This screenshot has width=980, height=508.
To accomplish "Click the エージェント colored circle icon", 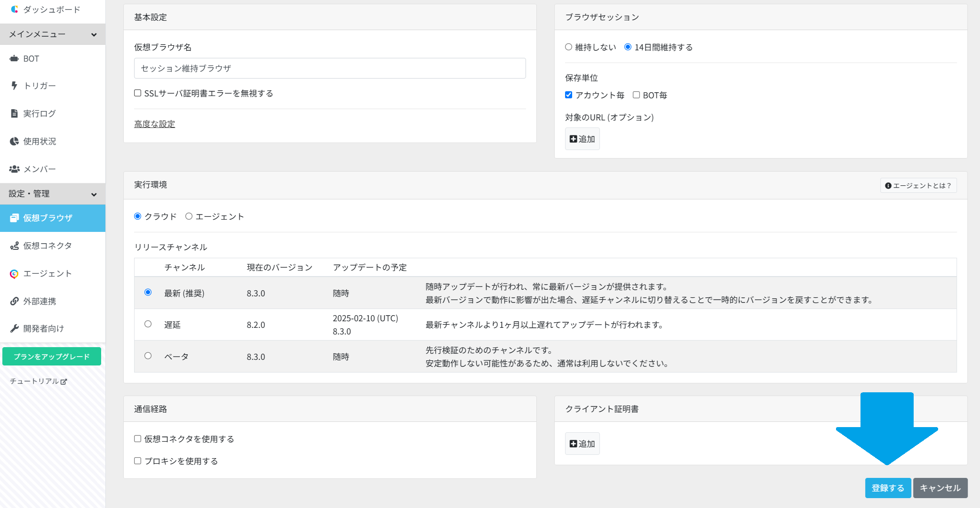I will (14, 274).
